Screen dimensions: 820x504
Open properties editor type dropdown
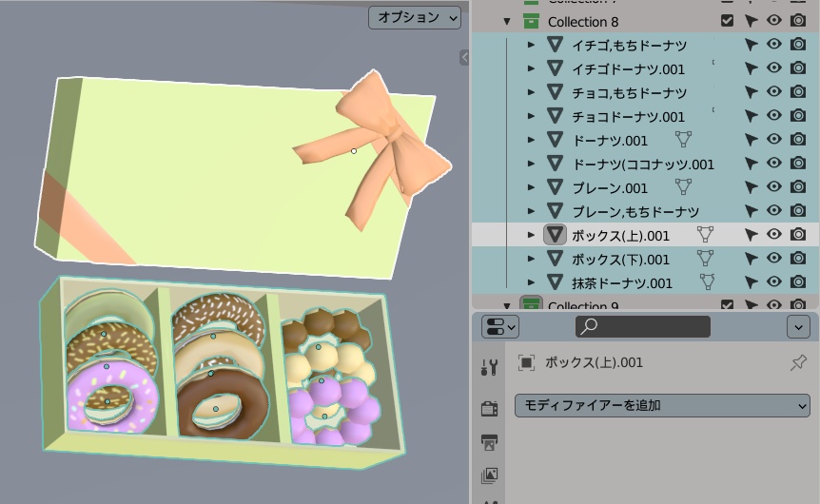point(500,327)
